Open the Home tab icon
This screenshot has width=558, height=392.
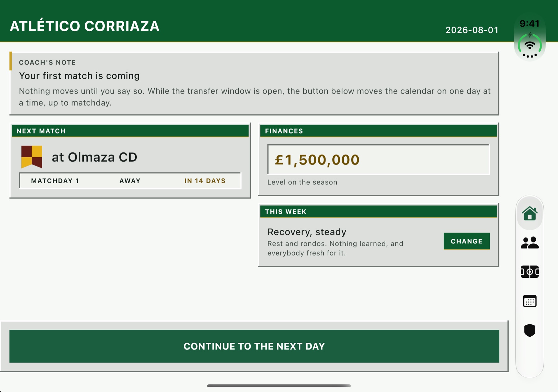pos(529,213)
